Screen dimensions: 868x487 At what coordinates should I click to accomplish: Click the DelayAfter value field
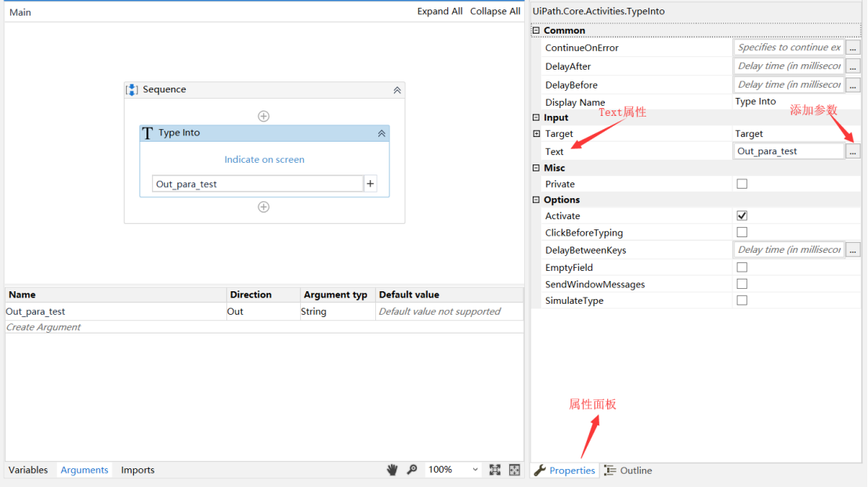(789, 67)
